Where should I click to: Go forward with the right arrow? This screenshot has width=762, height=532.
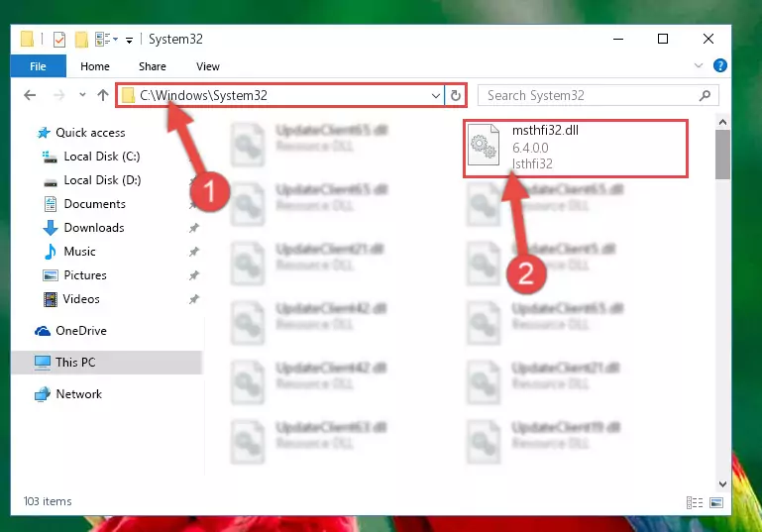point(58,95)
